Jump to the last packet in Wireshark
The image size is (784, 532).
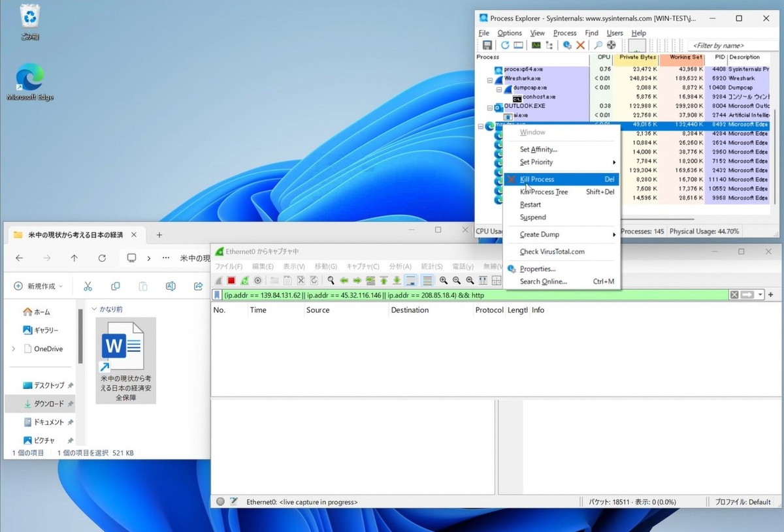pos(397,280)
